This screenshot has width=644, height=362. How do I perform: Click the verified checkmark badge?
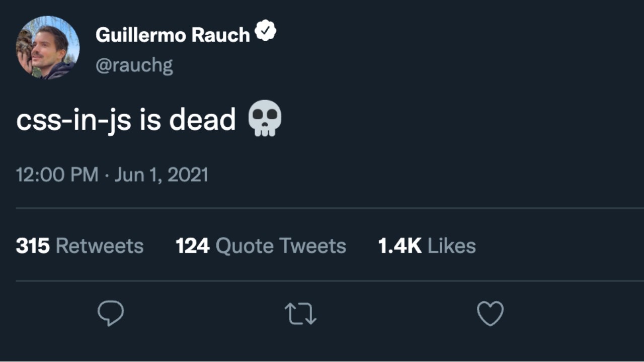pyautogui.click(x=265, y=33)
